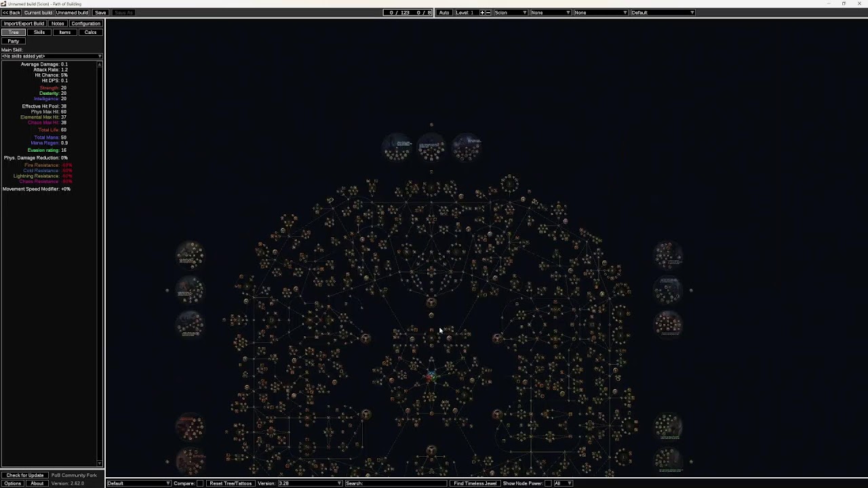The width and height of the screenshot is (868, 488).
Task: Click the points used counter 0 / 123
Action: tap(400, 12)
